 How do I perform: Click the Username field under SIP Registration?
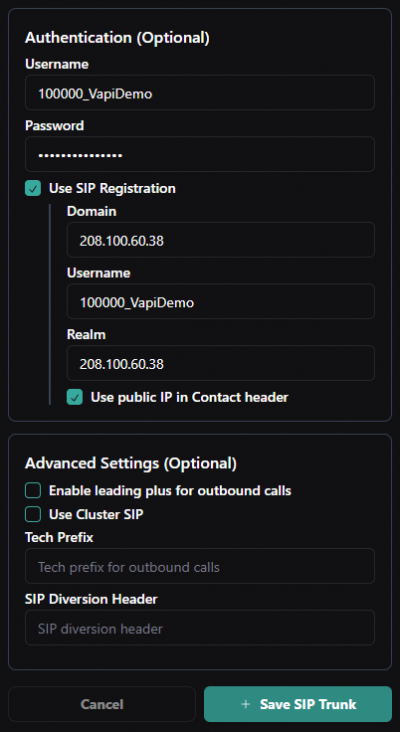click(221, 302)
